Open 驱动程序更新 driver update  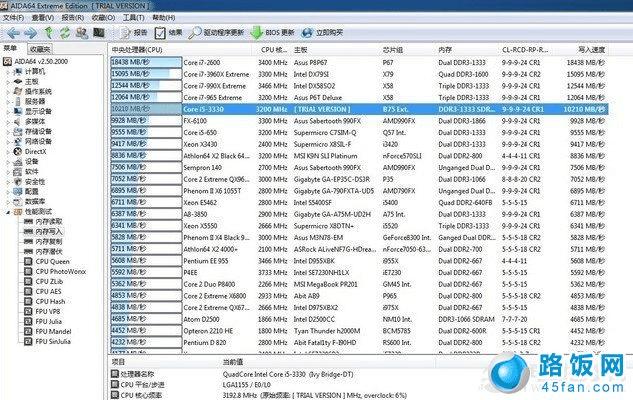(x=216, y=33)
